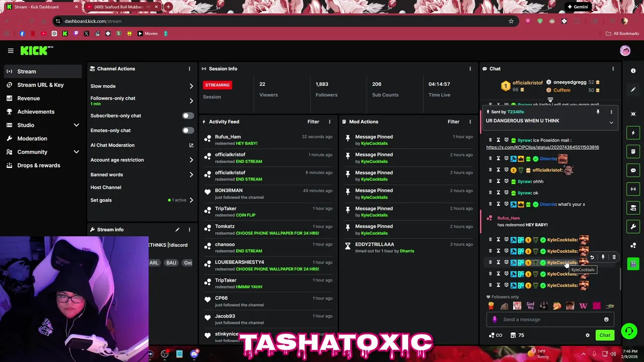Click the screenshot capture icon in right toolbar
644x362 pixels.
(x=633, y=114)
